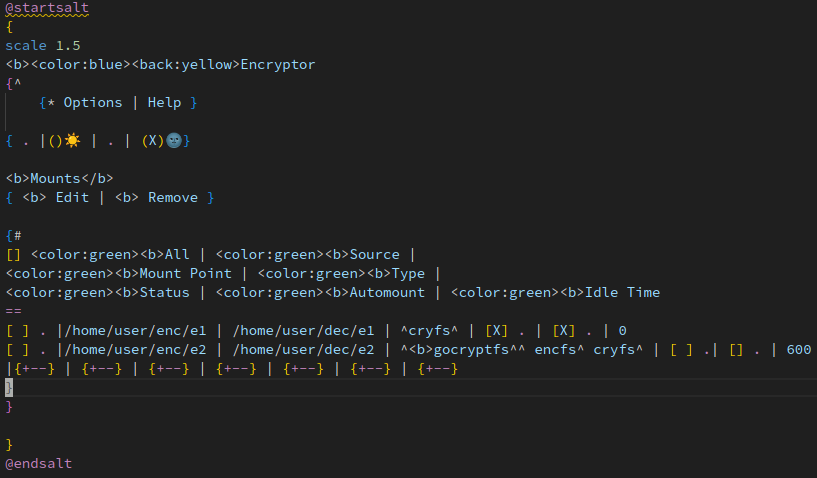Click the Options menu text
817x478 pixels.
coord(93,103)
